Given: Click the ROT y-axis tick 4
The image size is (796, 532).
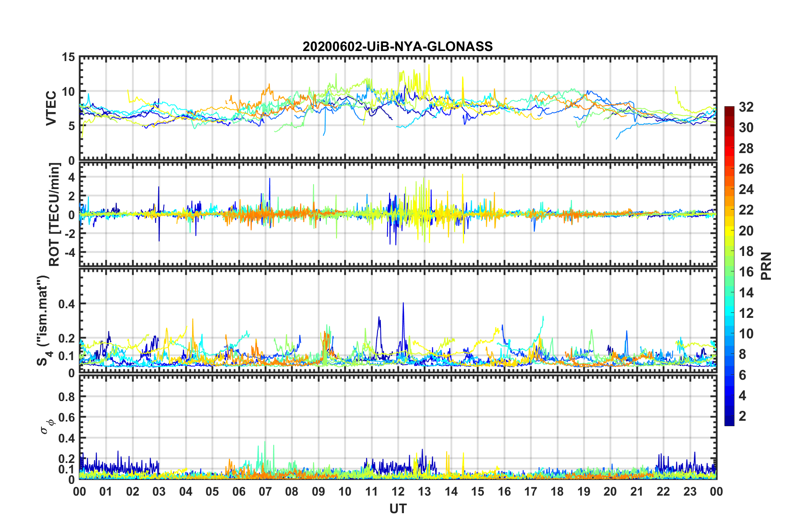Looking at the screenshot, I should point(72,177).
